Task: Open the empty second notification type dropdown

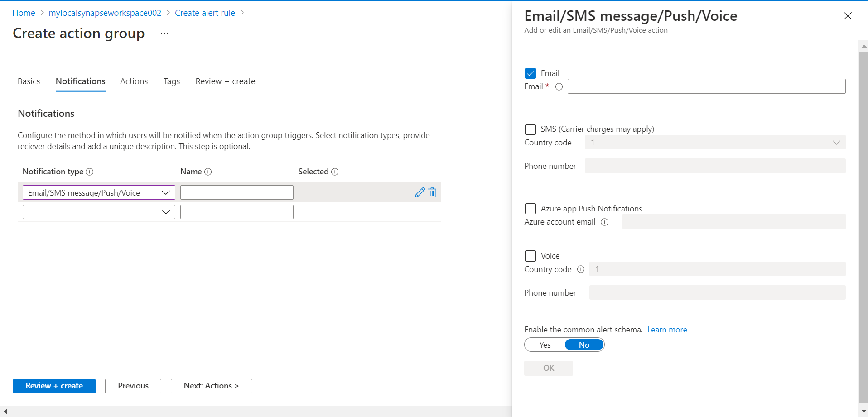Action: [x=99, y=212]
